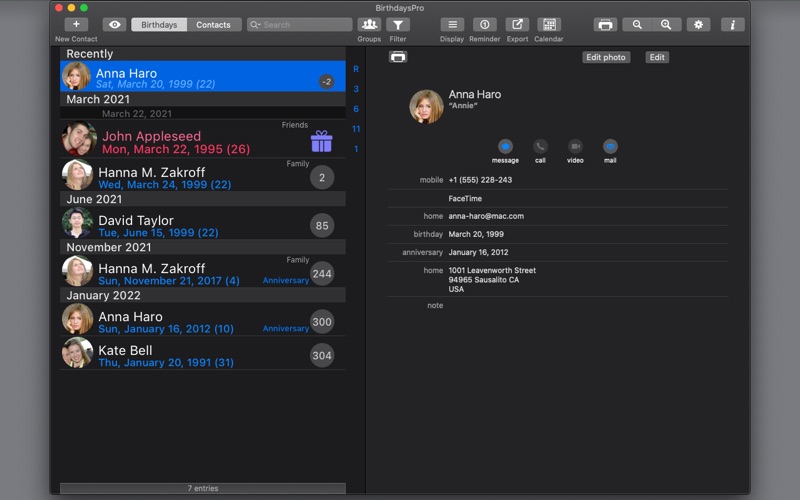Select John Appleseed birthday entry
This screenshot has width=800, height=500.
[203, 139]
